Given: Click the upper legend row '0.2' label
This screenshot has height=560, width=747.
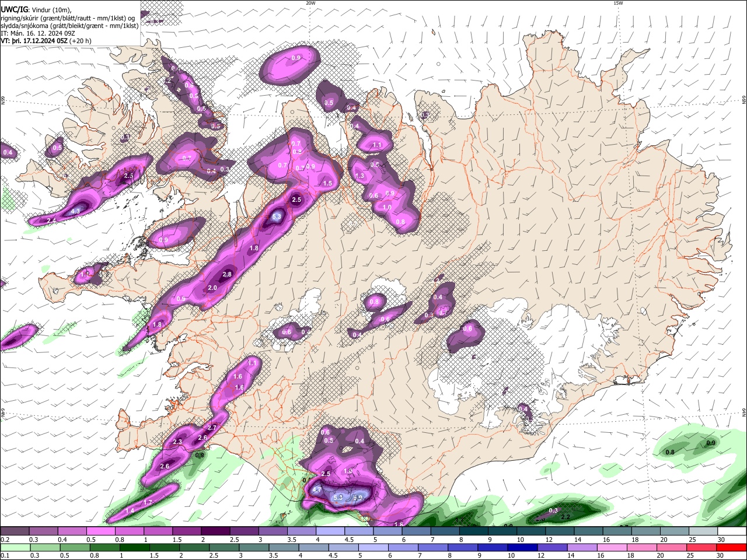Looking at the screenshot, I should click(x=4, y=540).
